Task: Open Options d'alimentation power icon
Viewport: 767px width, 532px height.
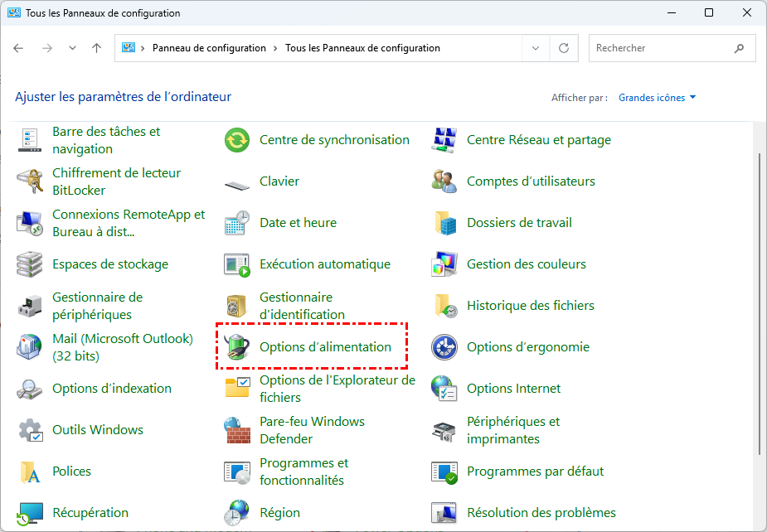Action: tap(237, 347)
